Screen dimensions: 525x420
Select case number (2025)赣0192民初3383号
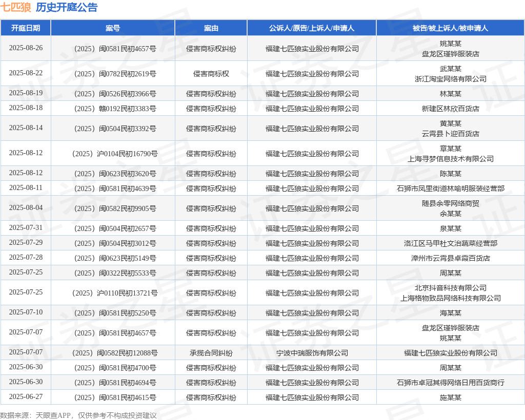[115, 109]
